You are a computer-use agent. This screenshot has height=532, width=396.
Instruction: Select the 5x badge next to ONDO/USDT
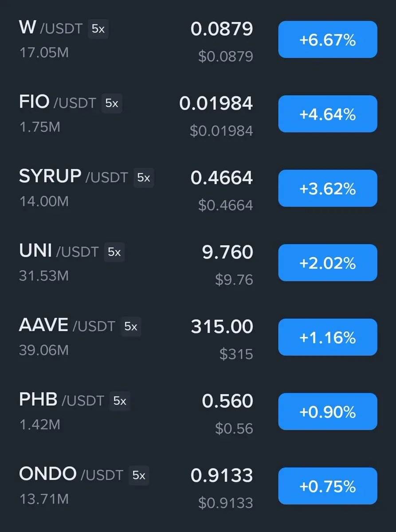139,476
